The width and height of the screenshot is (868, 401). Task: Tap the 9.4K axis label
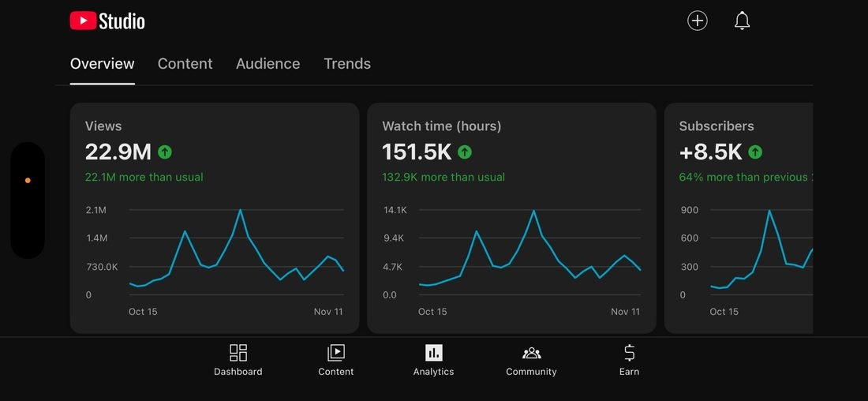(394, 238)
